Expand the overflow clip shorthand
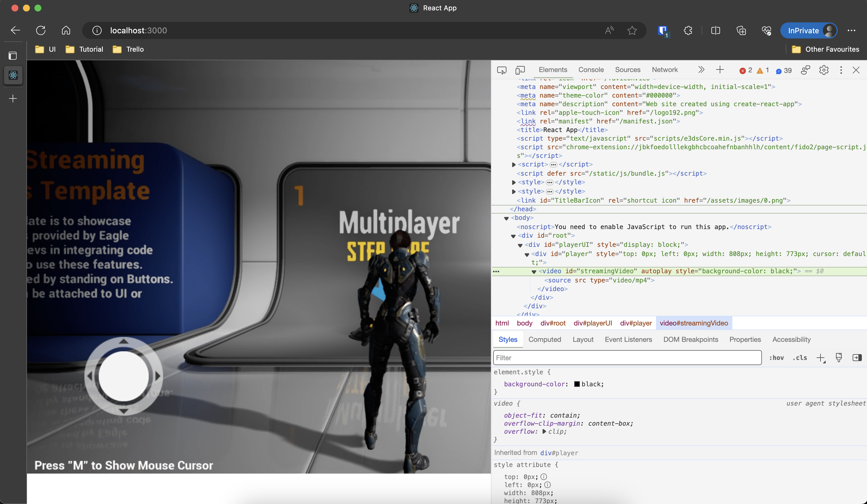The height and width of the screenshot is (504, 867). point(544,431)
